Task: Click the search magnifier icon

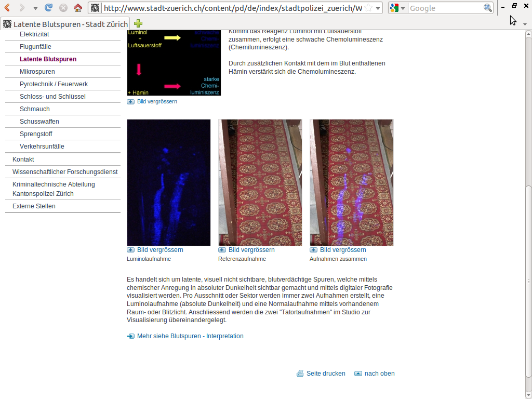Action: click(487, 8)
